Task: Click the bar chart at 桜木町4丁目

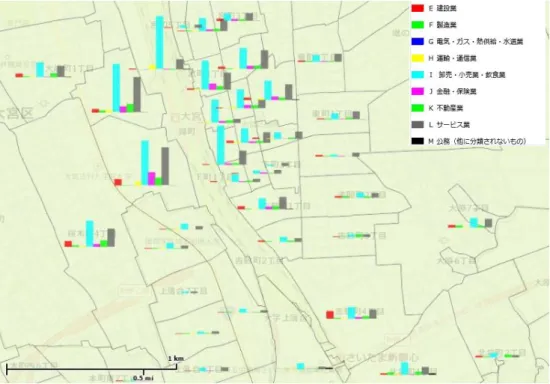Action: click(90, 234)
